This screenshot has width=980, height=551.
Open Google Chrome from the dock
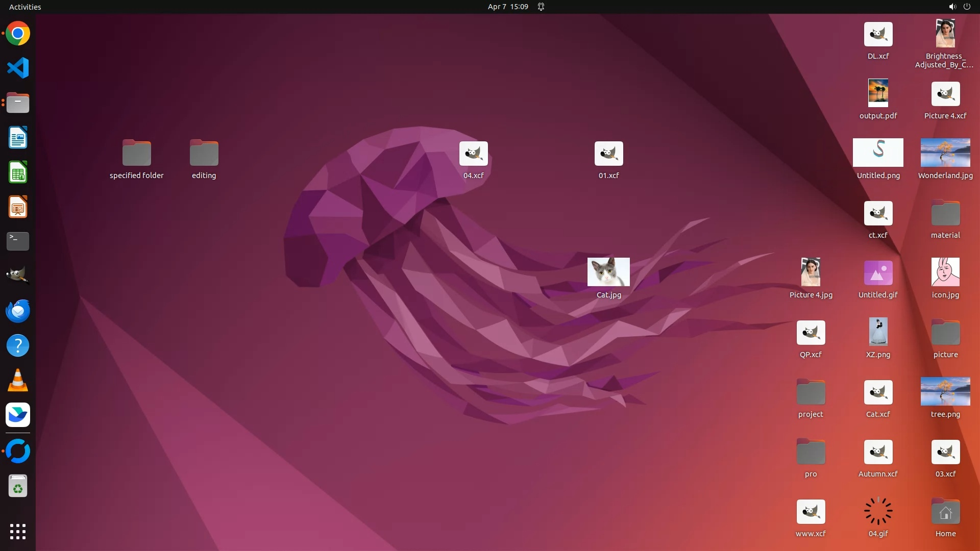coord(18,34)
